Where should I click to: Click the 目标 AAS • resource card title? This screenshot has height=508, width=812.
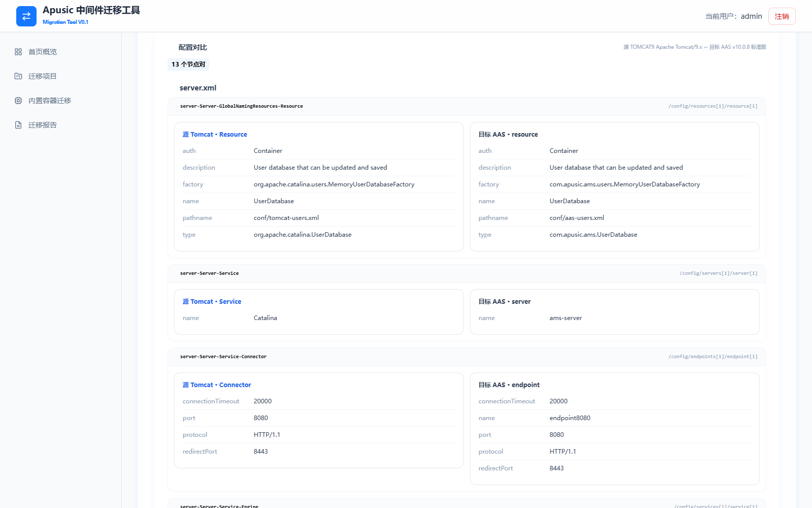click(x=508, y=135)
